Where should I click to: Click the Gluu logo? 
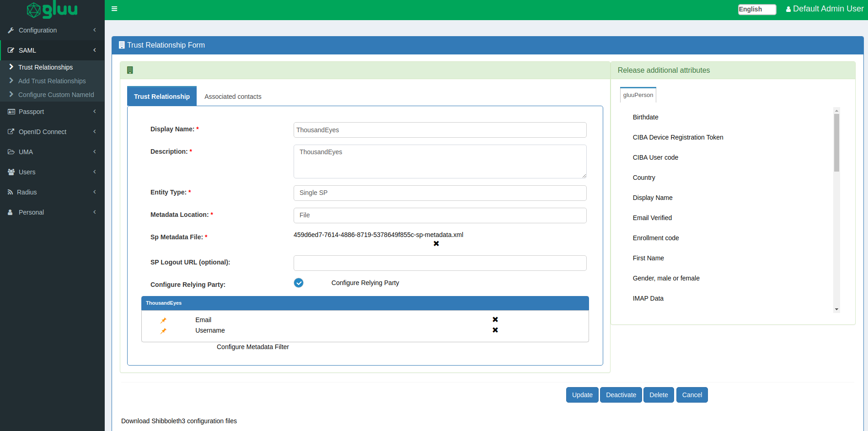(52, 10)
